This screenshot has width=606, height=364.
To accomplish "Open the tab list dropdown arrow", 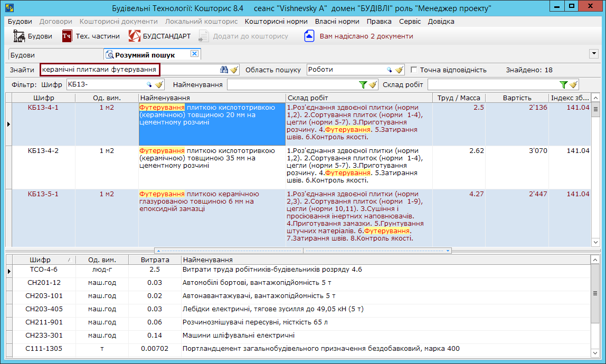I will coord(594,54).
